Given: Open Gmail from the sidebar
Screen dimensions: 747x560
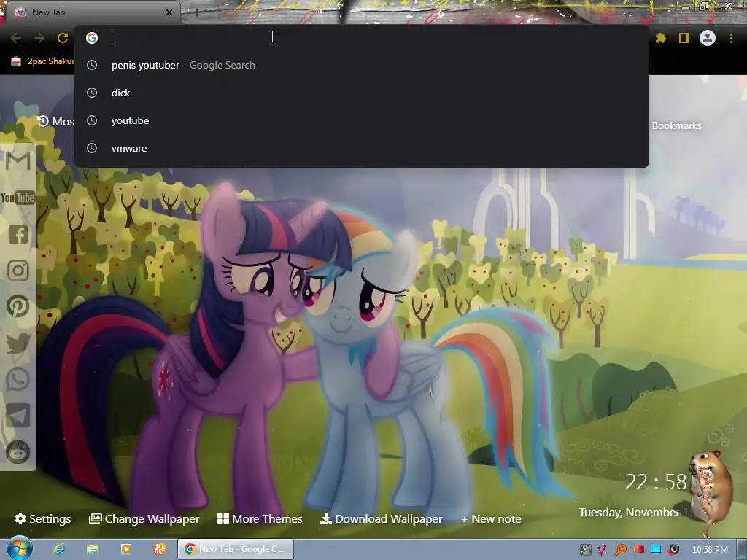Looking at the screenshot, I should pyautogui.click(x=18, y=161).
